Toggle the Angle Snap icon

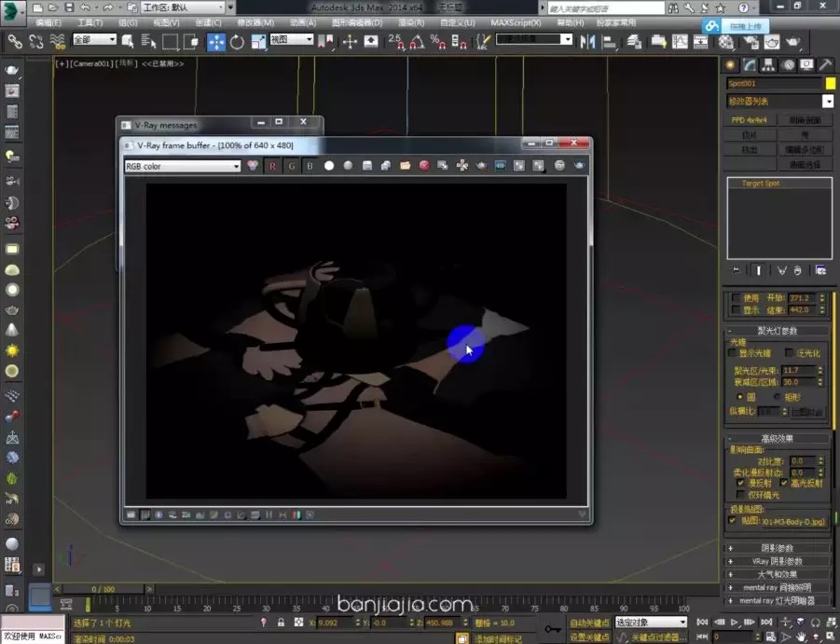[x=417, y=41]
